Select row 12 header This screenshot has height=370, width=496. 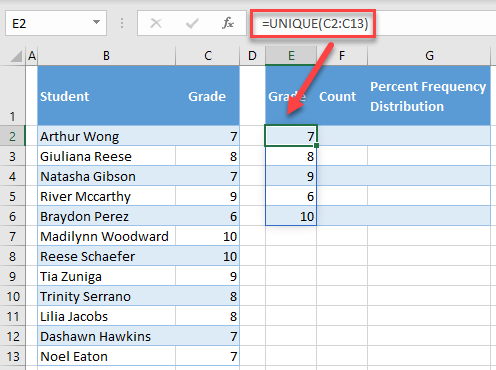point(12,336)
